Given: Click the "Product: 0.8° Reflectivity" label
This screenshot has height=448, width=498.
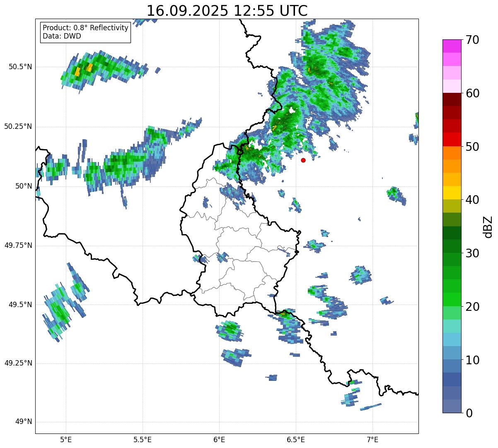Looking at the screenshot, I should 86,28.
